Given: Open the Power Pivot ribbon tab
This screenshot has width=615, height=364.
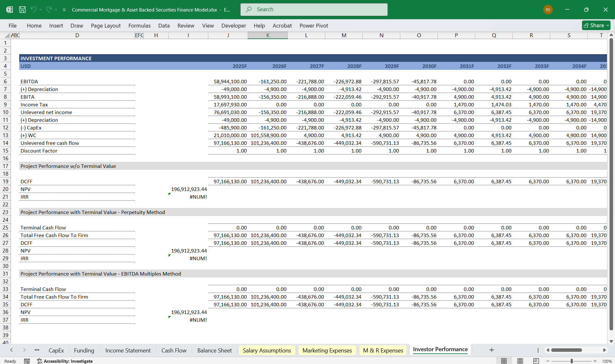Looking at the screenshot, I should point(313,25).
